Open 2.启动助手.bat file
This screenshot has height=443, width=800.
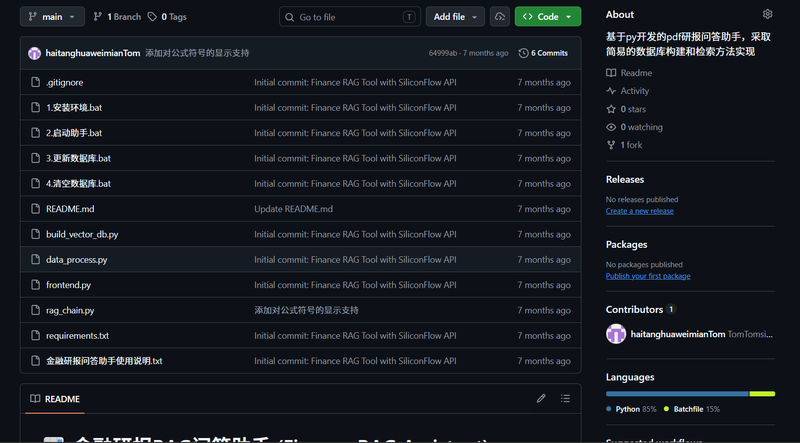[x=74, y=133]
